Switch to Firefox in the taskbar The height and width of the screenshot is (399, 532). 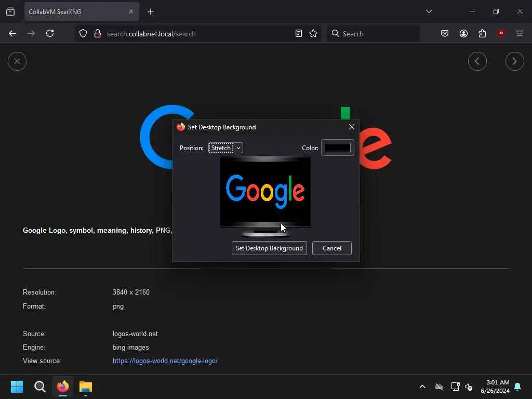coord(63,387)
